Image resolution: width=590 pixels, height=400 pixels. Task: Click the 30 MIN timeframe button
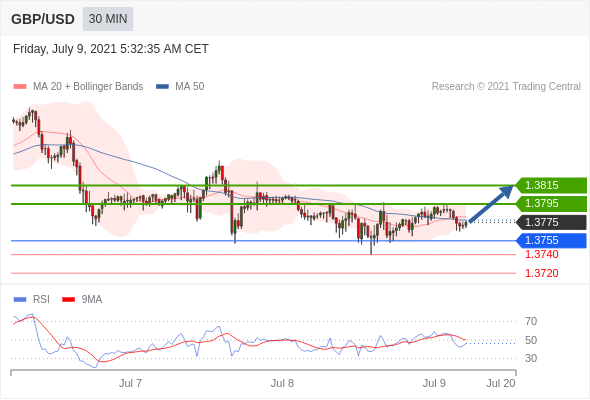(x=108, y=19)
